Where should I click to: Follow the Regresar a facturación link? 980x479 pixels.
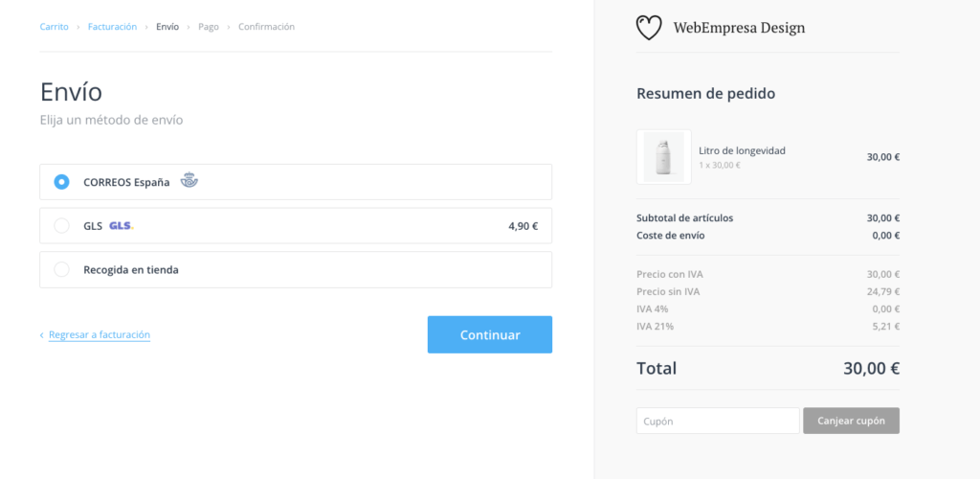click(x=100, y=334)
